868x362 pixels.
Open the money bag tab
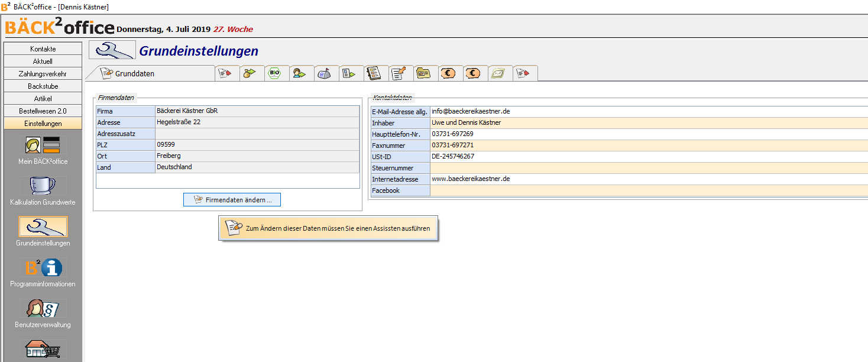pyautogui.click(x=250, y=73)
